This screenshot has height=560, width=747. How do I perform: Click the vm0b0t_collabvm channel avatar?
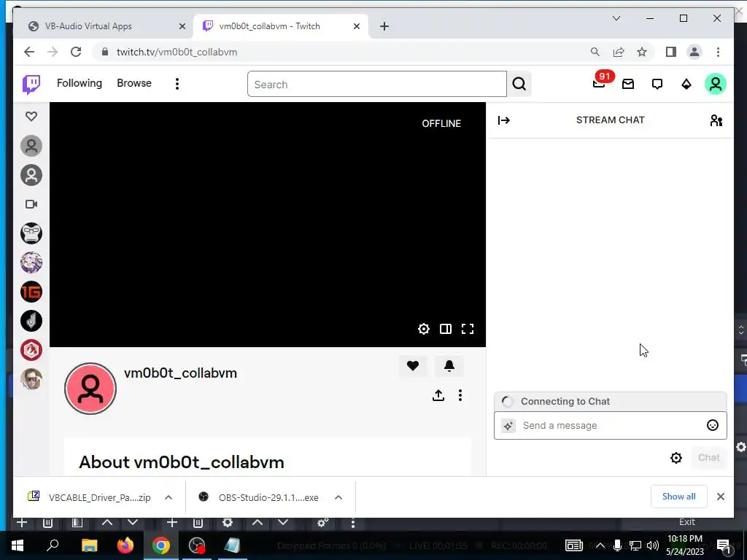[x=90, y=389]
